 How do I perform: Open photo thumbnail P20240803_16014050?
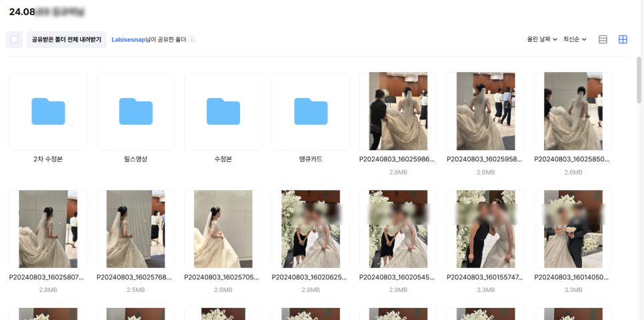click(x=573, y=229)
